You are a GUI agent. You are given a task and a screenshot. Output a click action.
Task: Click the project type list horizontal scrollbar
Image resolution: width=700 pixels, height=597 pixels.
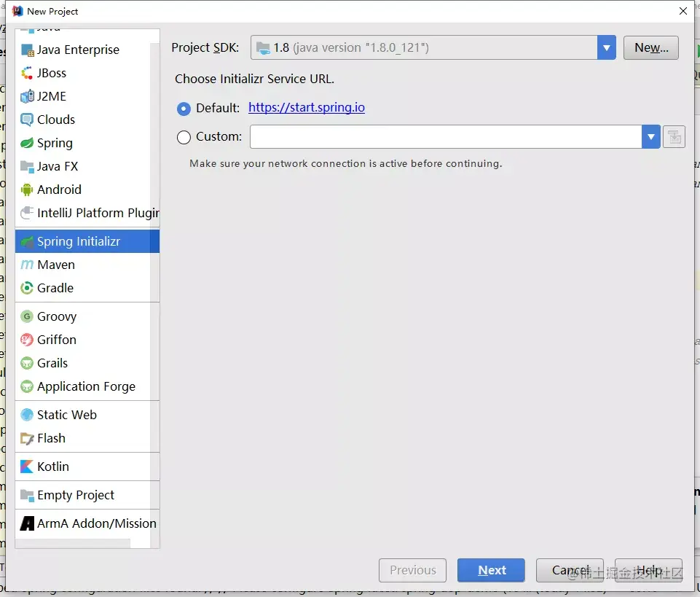(74, 543)
